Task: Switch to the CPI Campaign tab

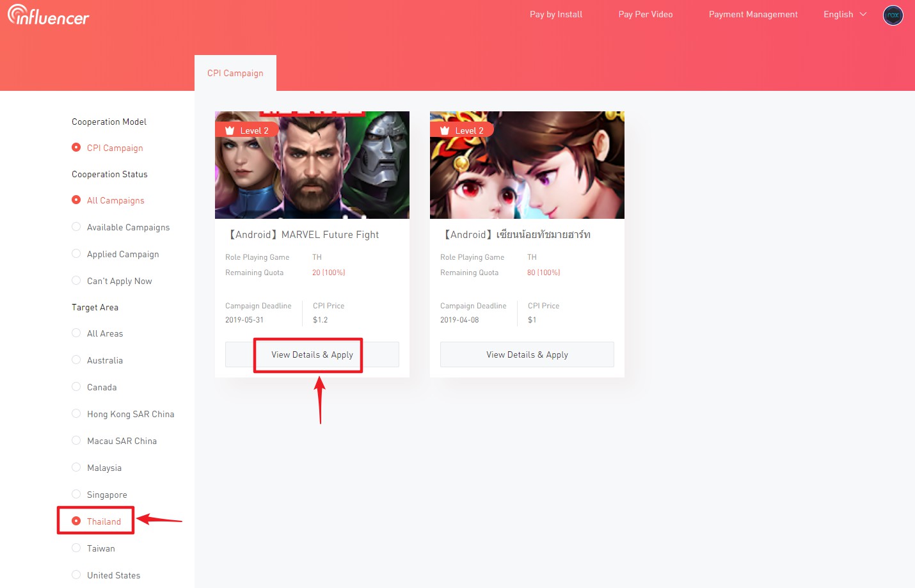Action: (235, 73)
